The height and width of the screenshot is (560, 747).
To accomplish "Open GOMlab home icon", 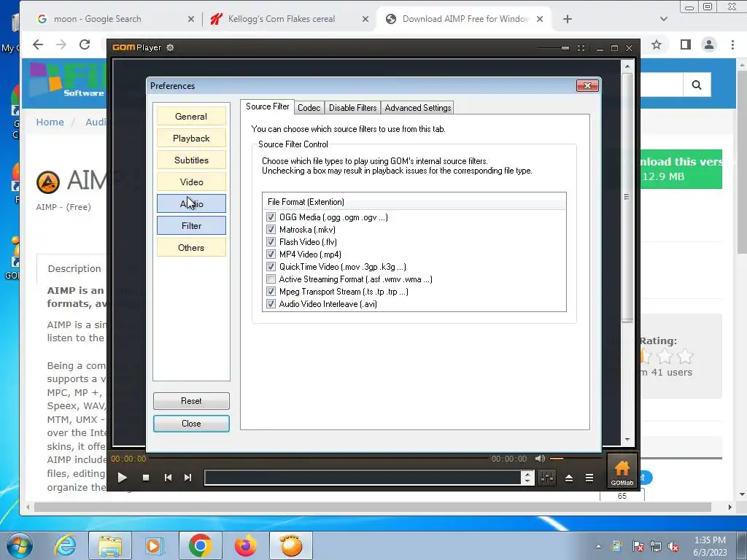I will pos(622,472).
